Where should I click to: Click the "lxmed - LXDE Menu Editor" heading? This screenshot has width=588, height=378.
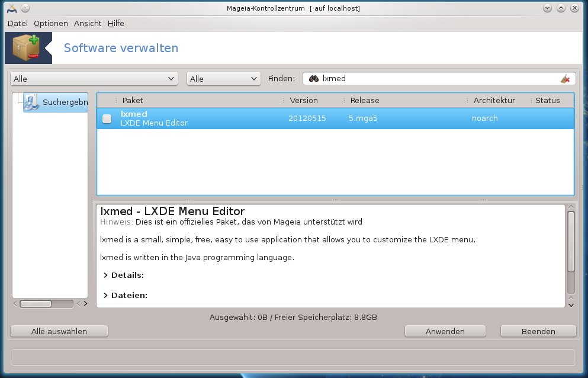click(x=172, y=211)
